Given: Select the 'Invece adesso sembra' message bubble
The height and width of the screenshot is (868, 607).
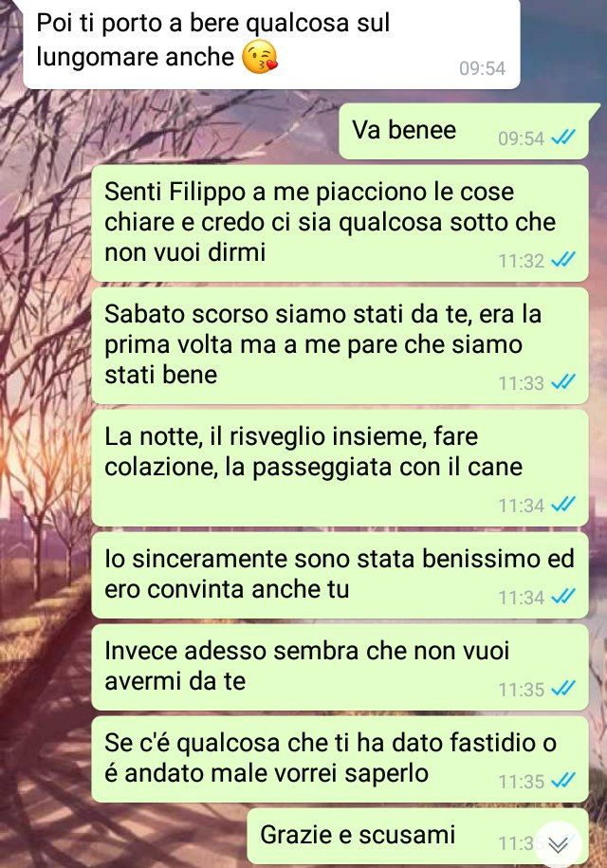Looking at the screenshot, I should point(340,667).
